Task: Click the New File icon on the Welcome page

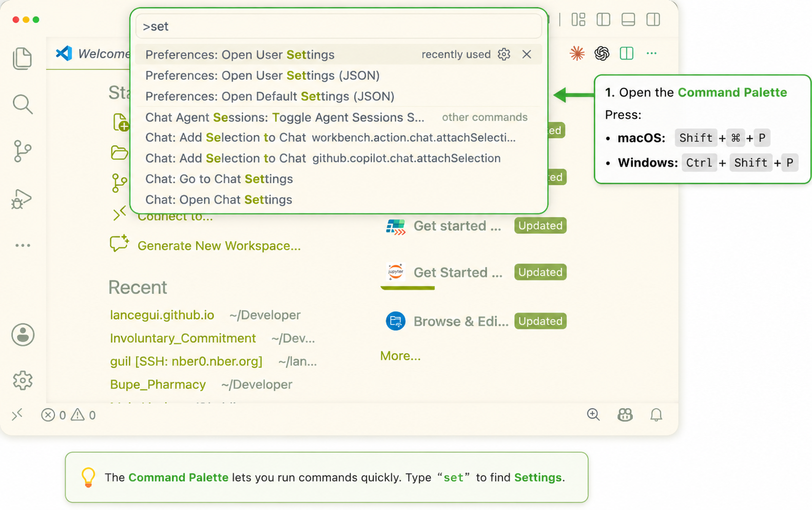Action: pyautogui.click(x=121, y=123)
